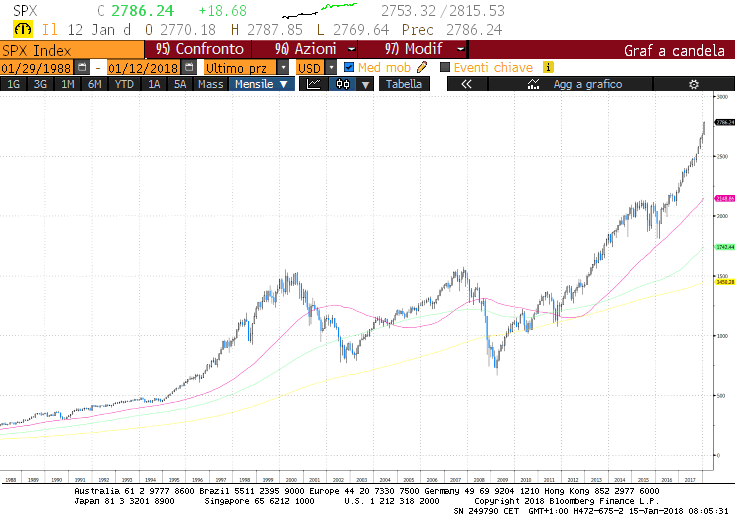Click the USD currency field
This screenshot has width=736, height=530.
[310, 68]
